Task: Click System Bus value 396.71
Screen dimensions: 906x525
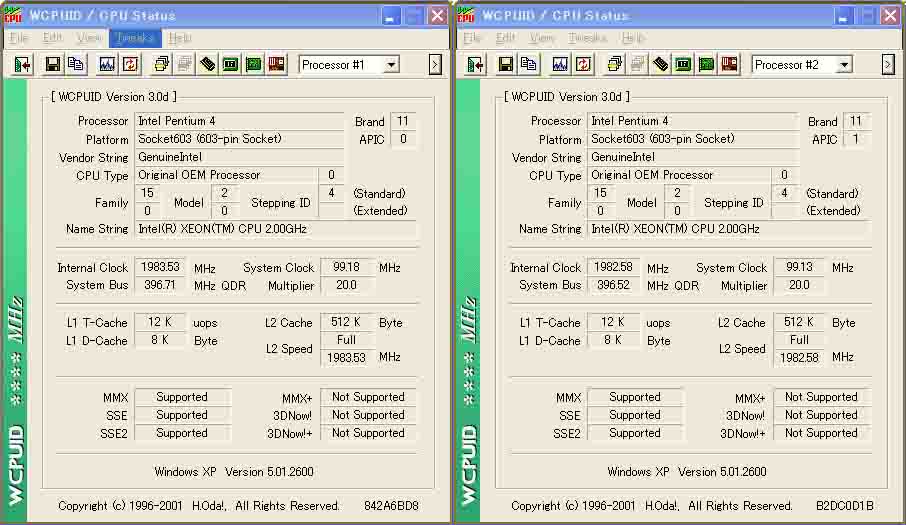Action: pyautogui.click(x=160, y=285)
